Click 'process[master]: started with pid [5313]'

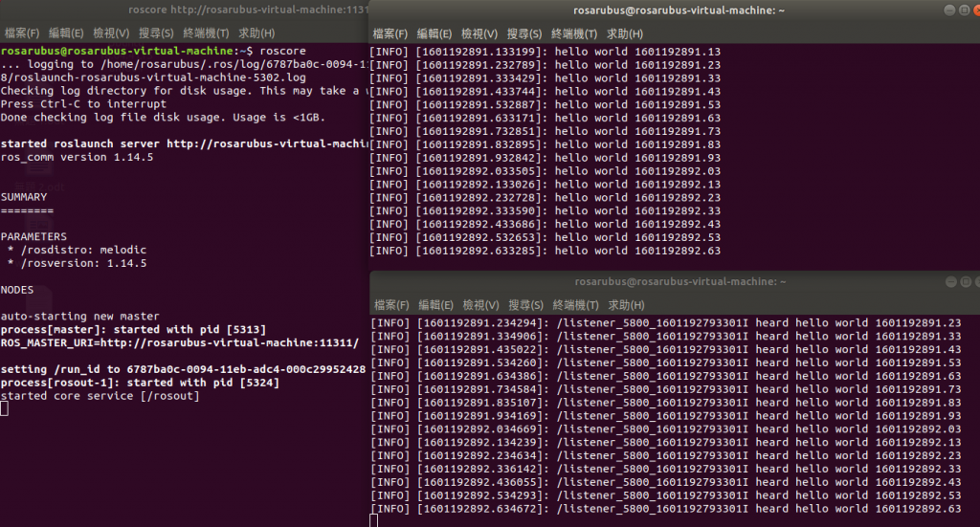coord(133,329)
